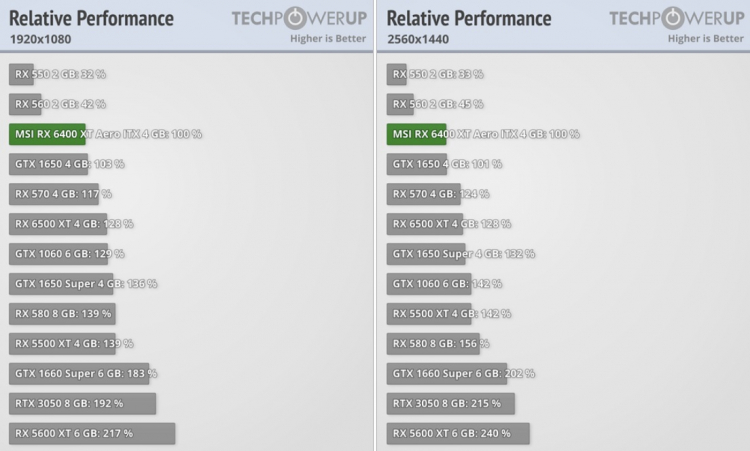The height and width of the screenshot is (451, 750).
Task: Select the RX 550 2 GB 32 % bar
Action: click(x=21, y=74)
